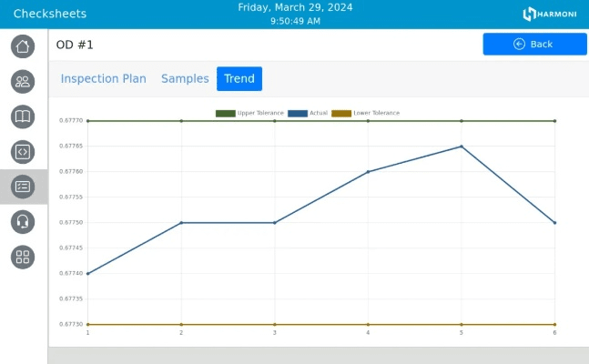Select the Trend tab

tap(239, 79)
